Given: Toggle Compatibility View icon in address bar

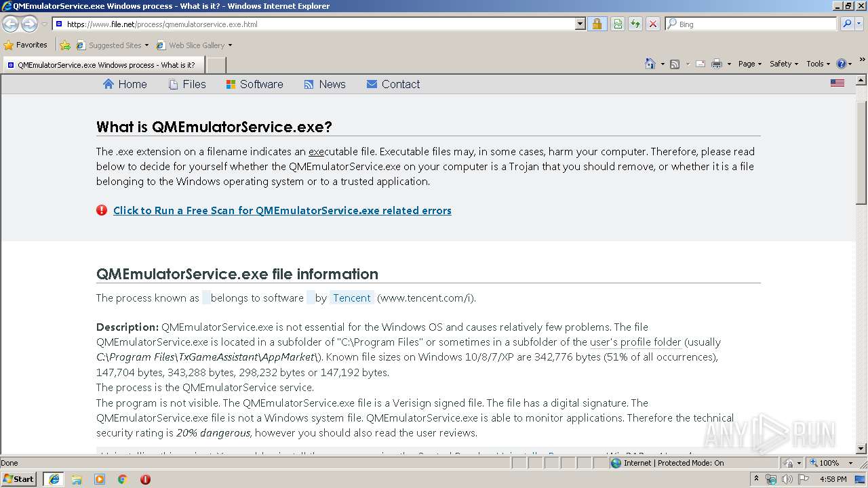Looking at the screenshot, I should [x=618, y=24].
